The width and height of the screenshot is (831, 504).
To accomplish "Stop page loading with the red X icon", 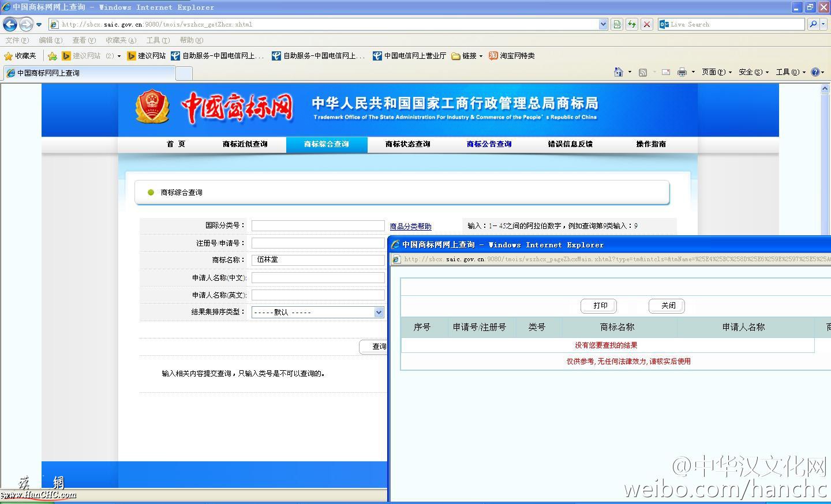I will click(x=646, y=24).
